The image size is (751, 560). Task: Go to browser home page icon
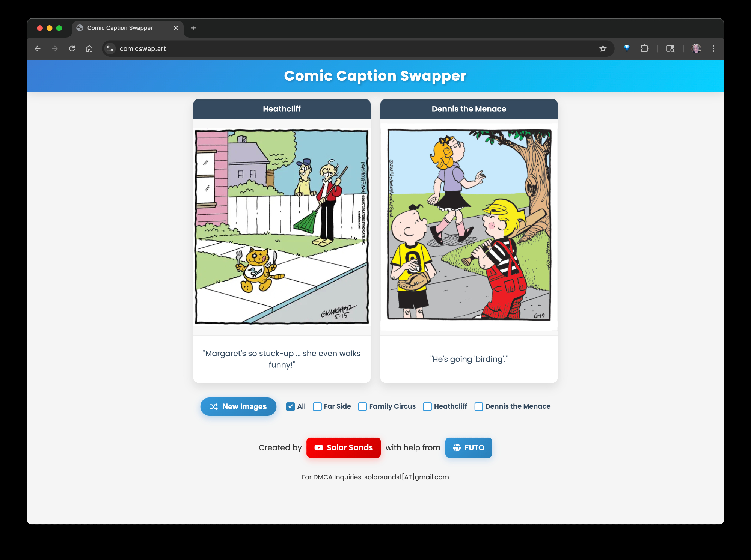pyautogui.click(x=89, y=48)
